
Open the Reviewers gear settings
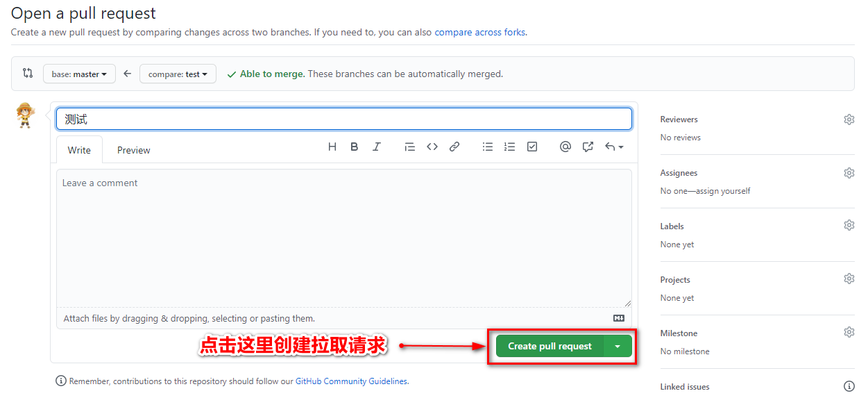[x=849, y=119]
